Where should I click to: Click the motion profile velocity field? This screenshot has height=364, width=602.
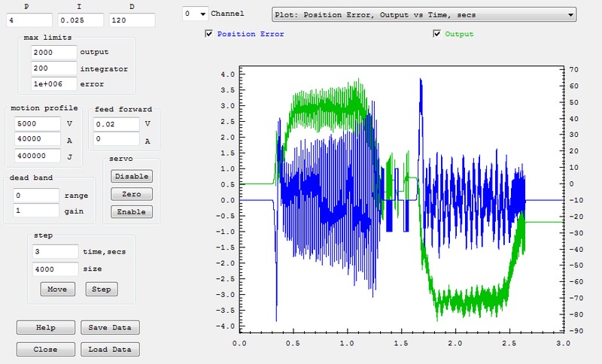36,123
